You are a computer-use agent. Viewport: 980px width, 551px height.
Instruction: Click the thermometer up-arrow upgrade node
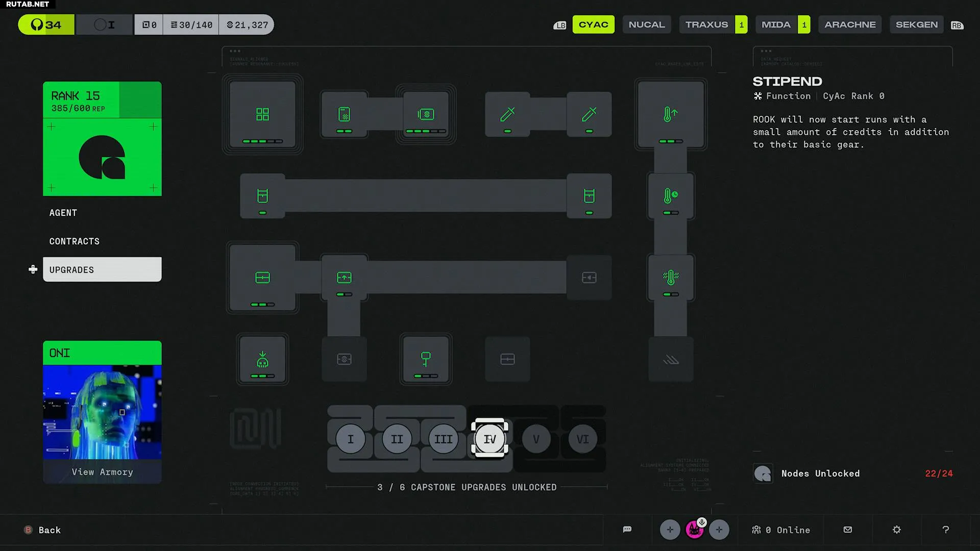pyautogui.click(x=670, y=114)
